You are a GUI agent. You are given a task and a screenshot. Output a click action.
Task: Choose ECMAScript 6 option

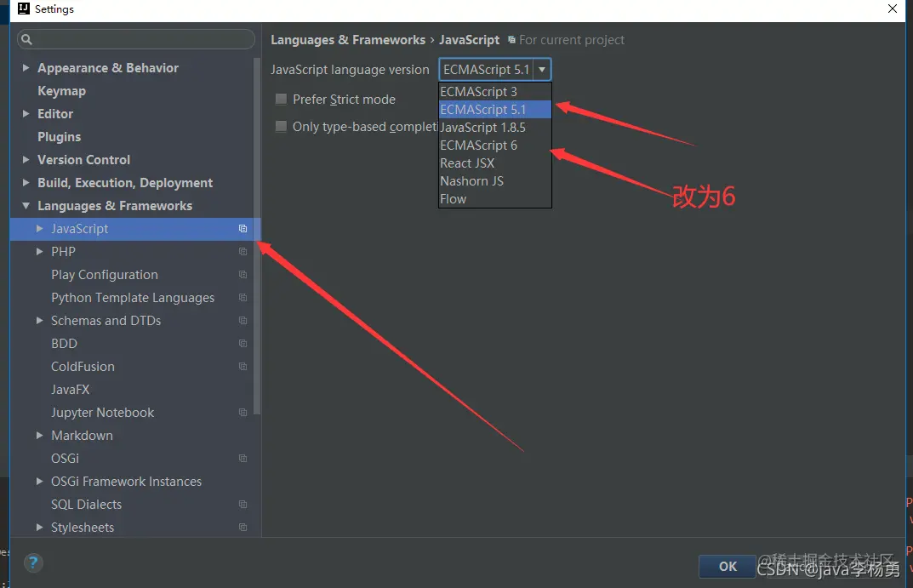495,145
